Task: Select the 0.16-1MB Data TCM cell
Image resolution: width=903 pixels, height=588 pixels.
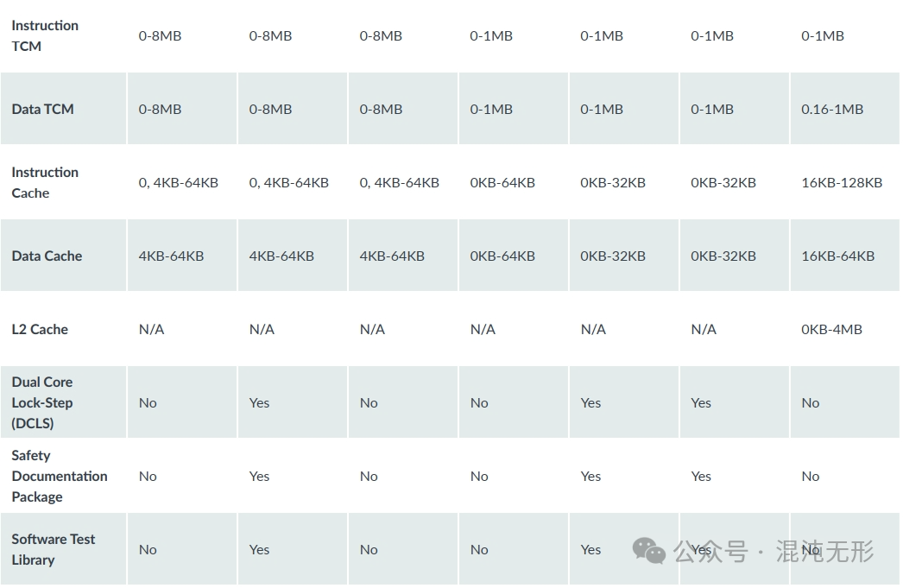Action: click(x=832, y=109)
